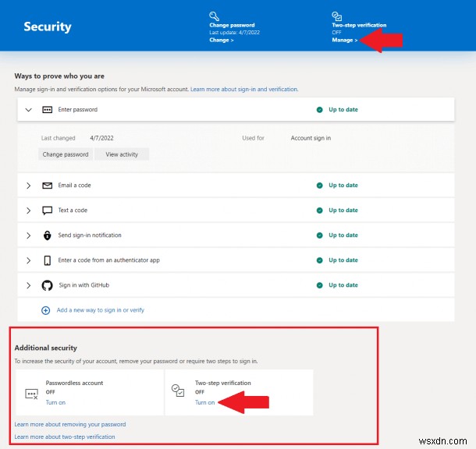Screen dimensions: 476x449
Task: Click the Change password header title
Action: (x=232, y=25)
